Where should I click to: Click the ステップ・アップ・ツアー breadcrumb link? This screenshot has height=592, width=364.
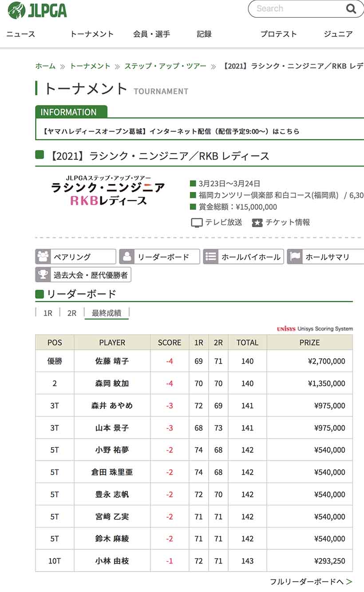165,66
